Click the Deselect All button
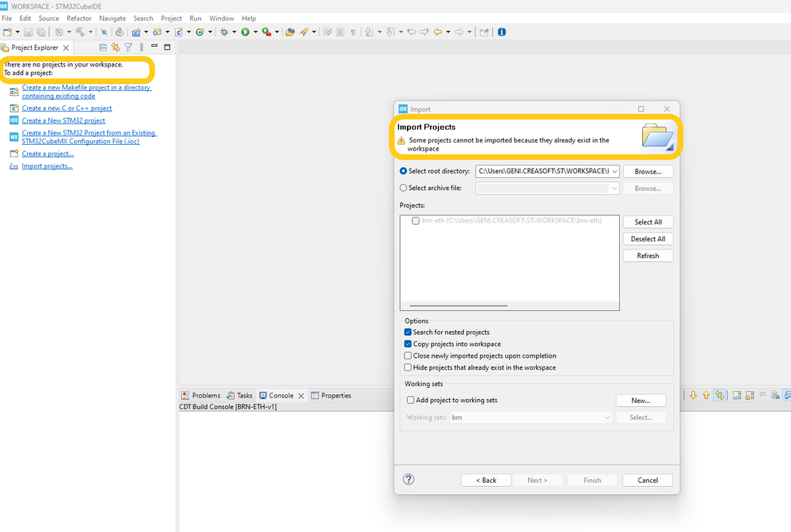Image resolution: width=791 pixels, height=532 pixels. [648, 239]
